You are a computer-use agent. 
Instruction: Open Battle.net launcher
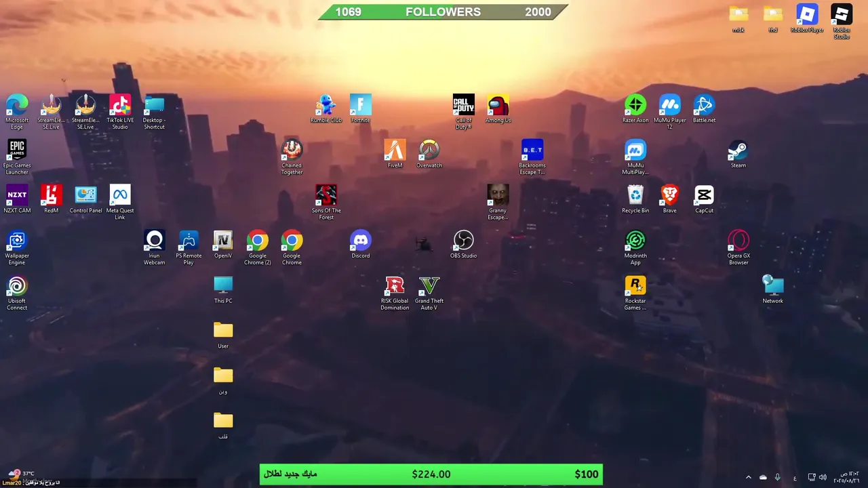tap(704, 109)
